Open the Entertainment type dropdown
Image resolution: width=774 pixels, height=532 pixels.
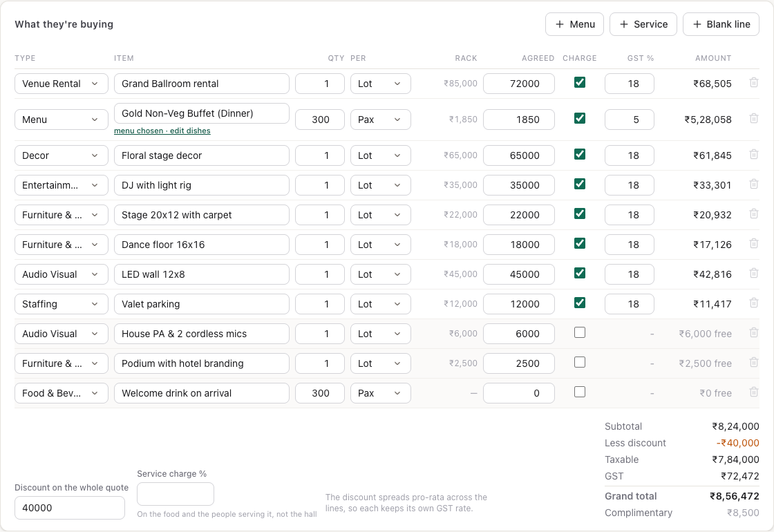point(62,185)
